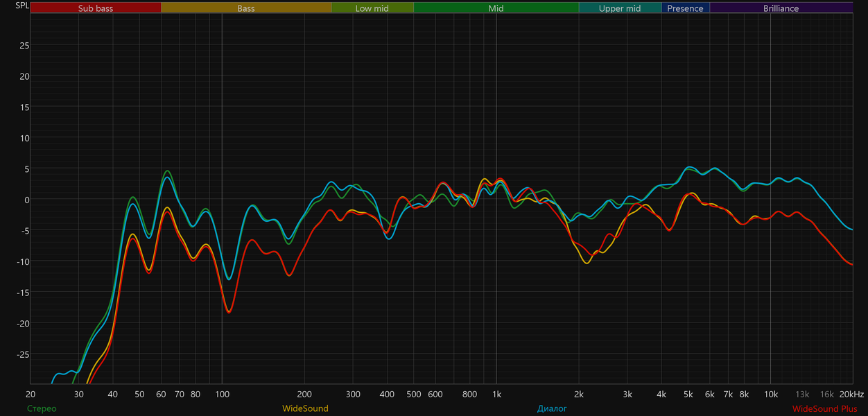Select the Brilliance band header
Image resolution: width=868 pixels, height=416 pixels.
(781, 8)
